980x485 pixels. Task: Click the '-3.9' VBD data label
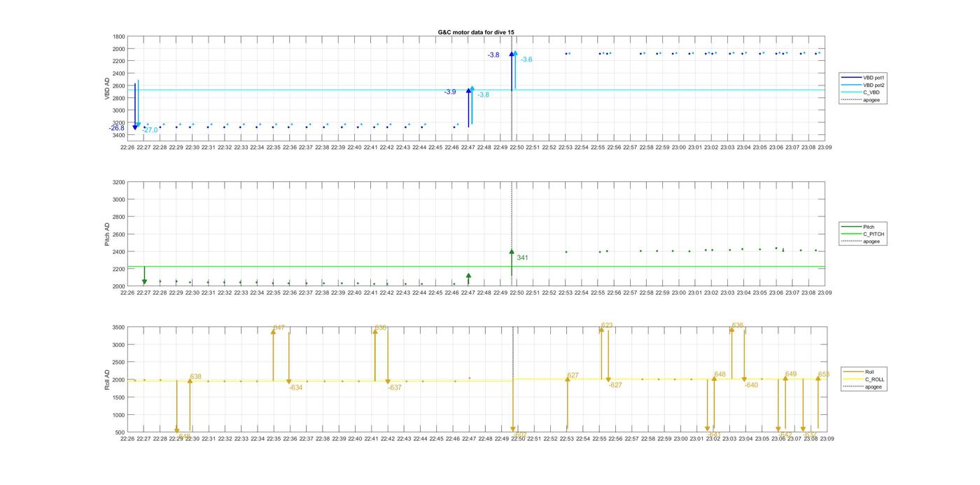tap(449, 92)
